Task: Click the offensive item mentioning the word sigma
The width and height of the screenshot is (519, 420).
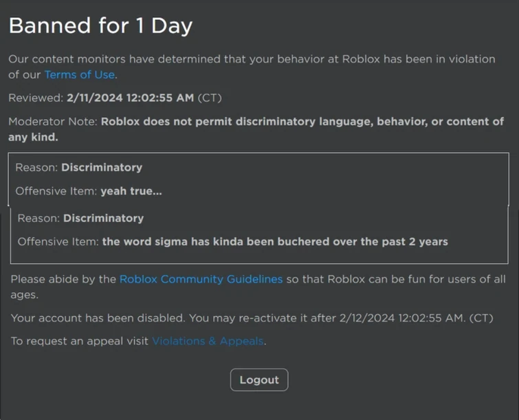Action: (275, 241)
